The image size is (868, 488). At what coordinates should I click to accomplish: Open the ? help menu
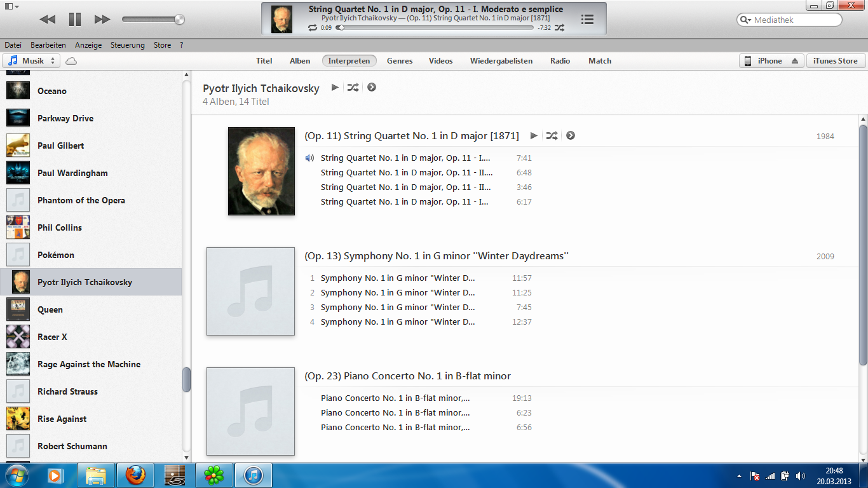tap(181, 45)
